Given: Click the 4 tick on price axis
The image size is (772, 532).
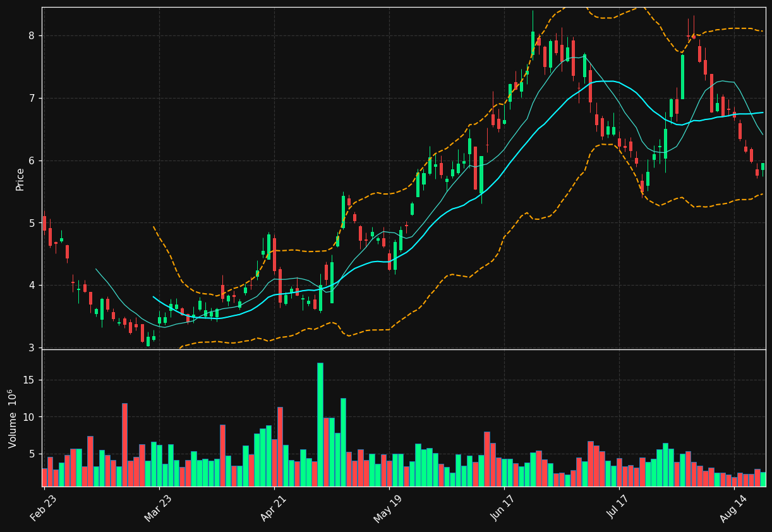Looking at the screenshot, I should 32,286.
